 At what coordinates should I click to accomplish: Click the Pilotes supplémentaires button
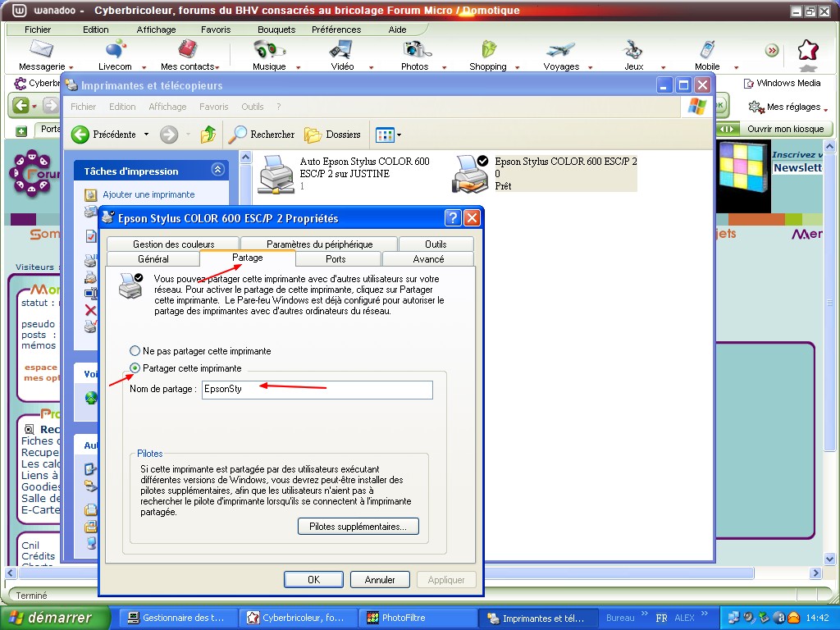click(x=358, y=527)
